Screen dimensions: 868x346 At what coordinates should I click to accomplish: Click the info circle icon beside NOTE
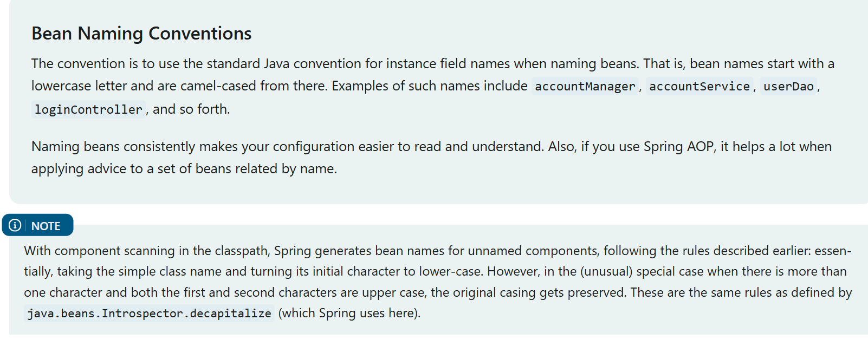click(x=15, y=225)
